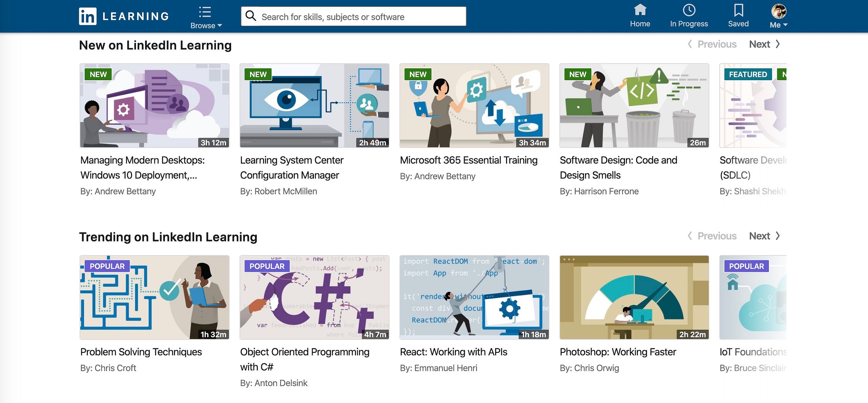The width and height of the screenshot is (868, 403).
Task: Click title Microsoft 365 Essential Training
Action: point(469,160)
